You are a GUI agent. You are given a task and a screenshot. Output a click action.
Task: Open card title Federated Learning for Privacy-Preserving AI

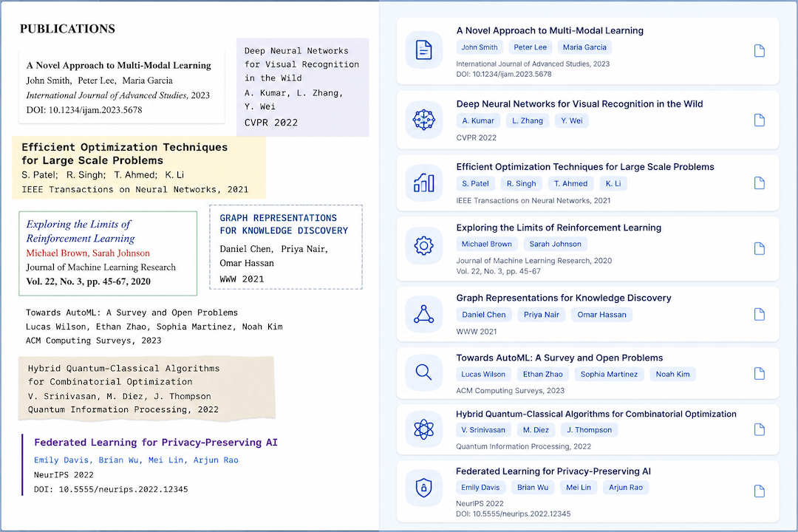pyautogui.click(x=553, y=471)
